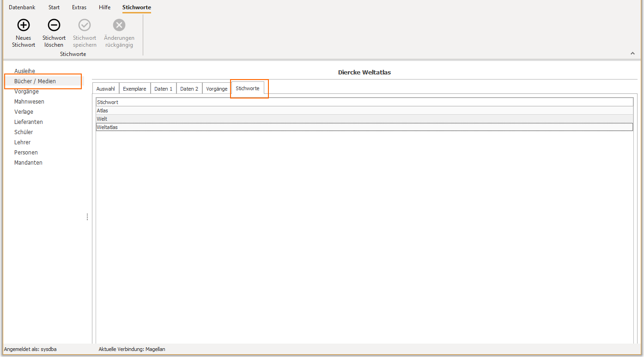Click the sidebar splitter dots handle
This screenshot has height=357, width=644.
pos(87,217)
